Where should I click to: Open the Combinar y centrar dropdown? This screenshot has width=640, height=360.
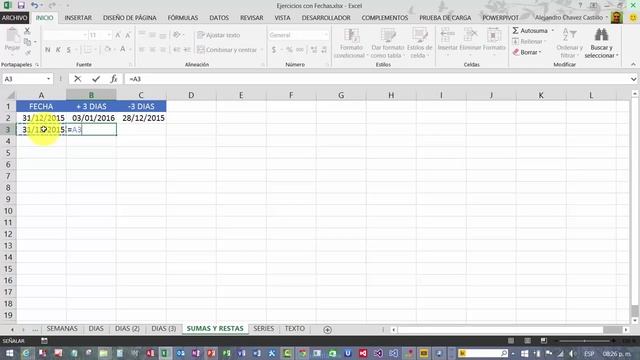(x=261, y=50)
